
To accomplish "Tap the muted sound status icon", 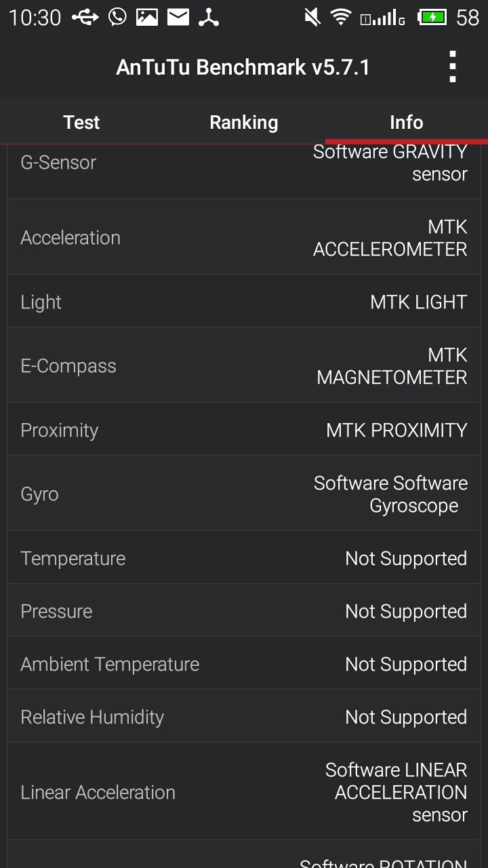I will click(x=312, y=17).
